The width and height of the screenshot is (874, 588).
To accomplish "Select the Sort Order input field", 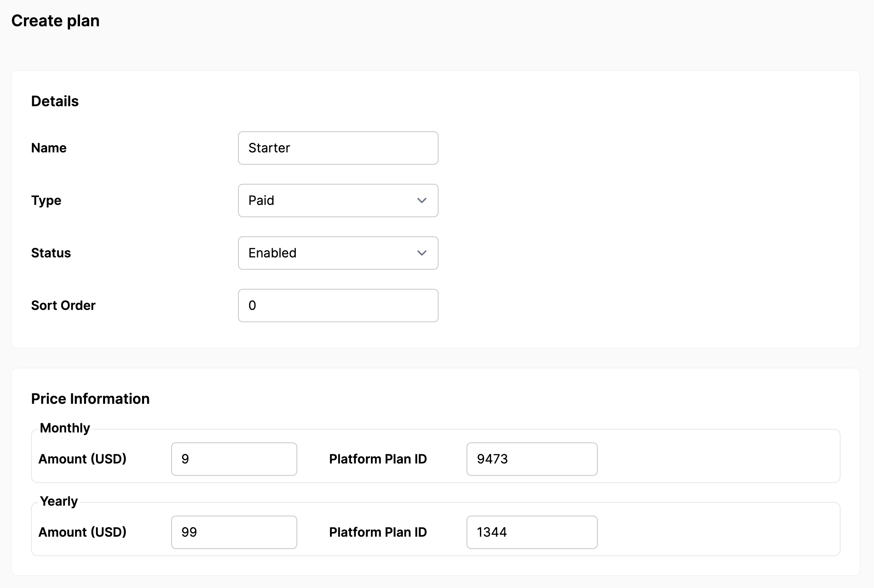I will click(x=338, y=305).
